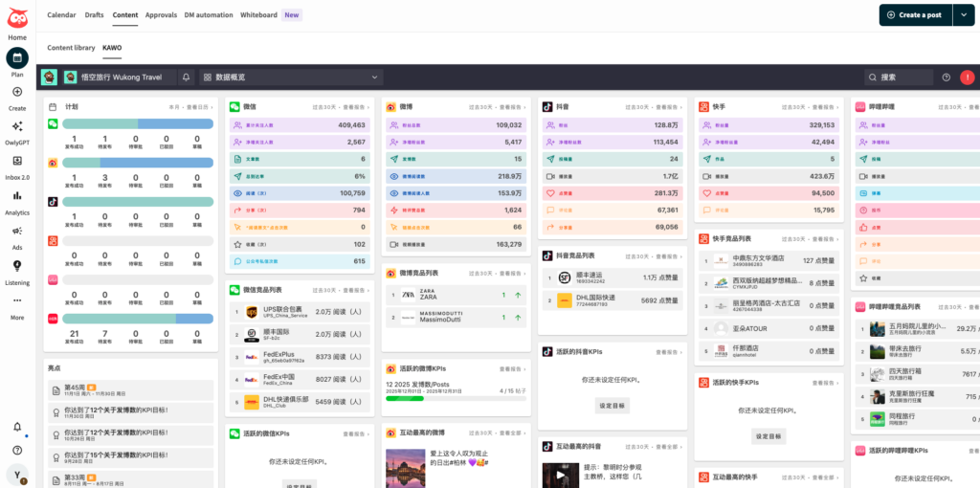Go to Analytics via sidebar icon
The image size is (980, 488).
(x=17, y=196)
